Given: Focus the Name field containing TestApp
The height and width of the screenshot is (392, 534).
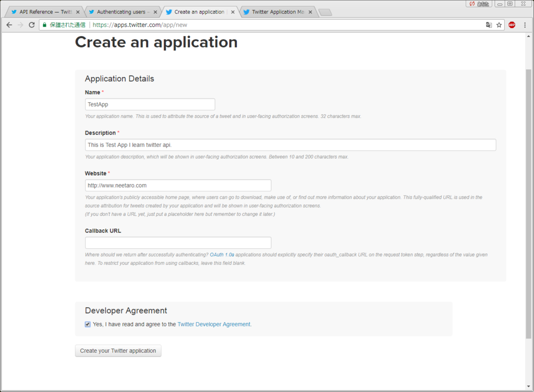Looking at the screenshot, I should click(150, 104).
